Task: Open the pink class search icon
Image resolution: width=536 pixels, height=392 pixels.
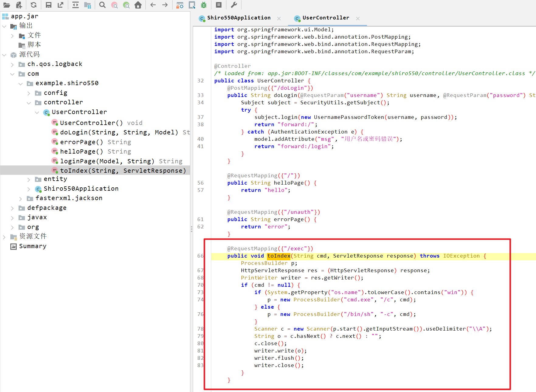Action: click(114, 5)
